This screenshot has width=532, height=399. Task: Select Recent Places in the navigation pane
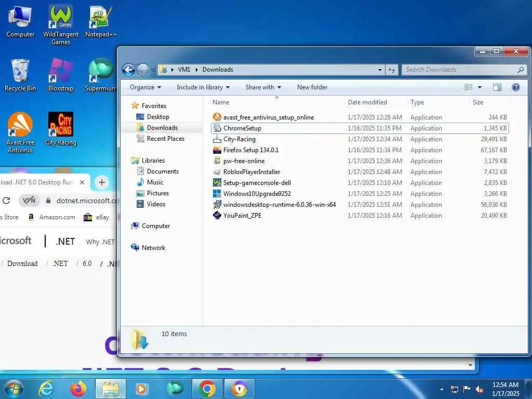[166, 138]
